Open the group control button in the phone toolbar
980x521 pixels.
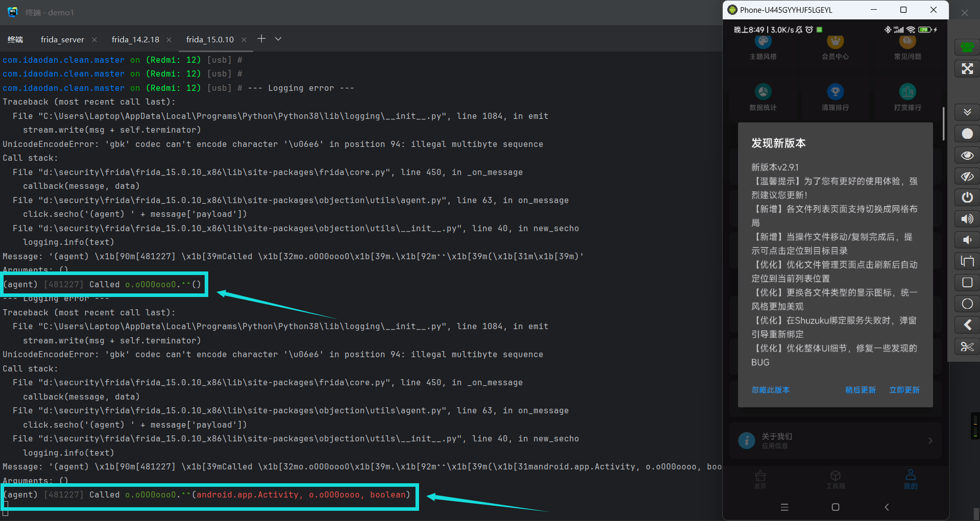(967, 47)
